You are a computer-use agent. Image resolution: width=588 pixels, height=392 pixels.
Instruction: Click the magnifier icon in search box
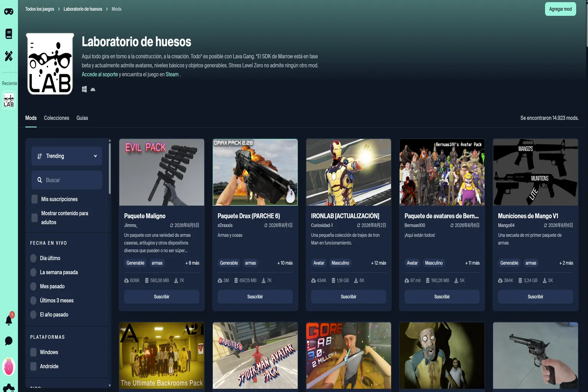pos(39,180)
